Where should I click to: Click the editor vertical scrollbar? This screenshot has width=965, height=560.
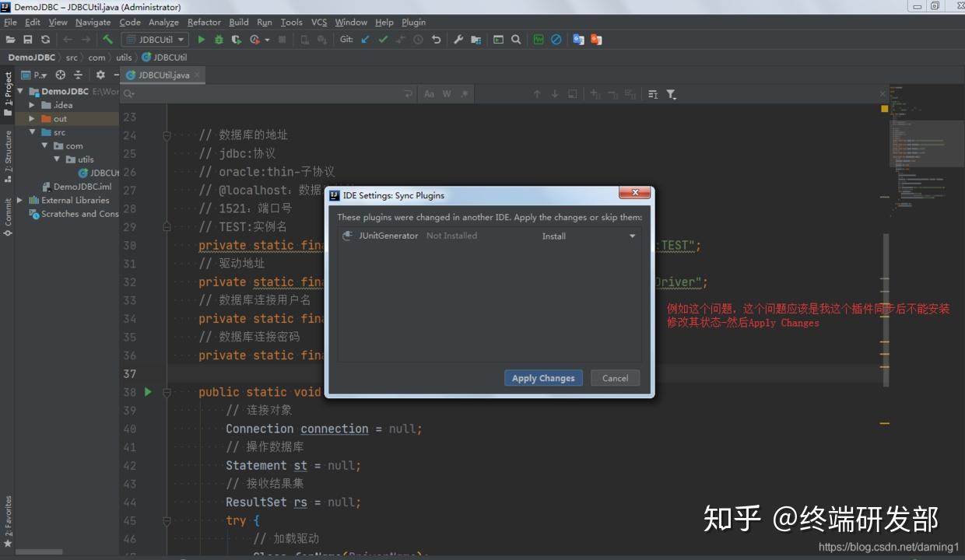coord(884,311)
